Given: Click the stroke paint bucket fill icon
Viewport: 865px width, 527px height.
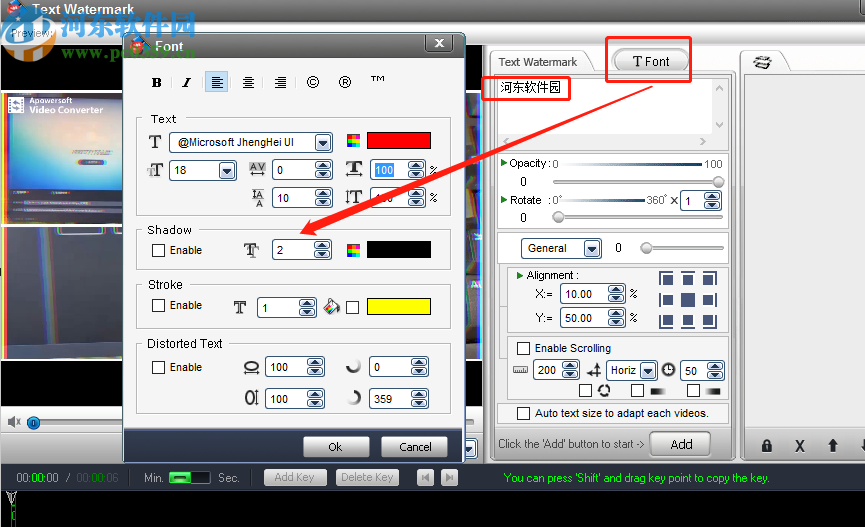Looking at the screenshot, I should tap(332, 306).
